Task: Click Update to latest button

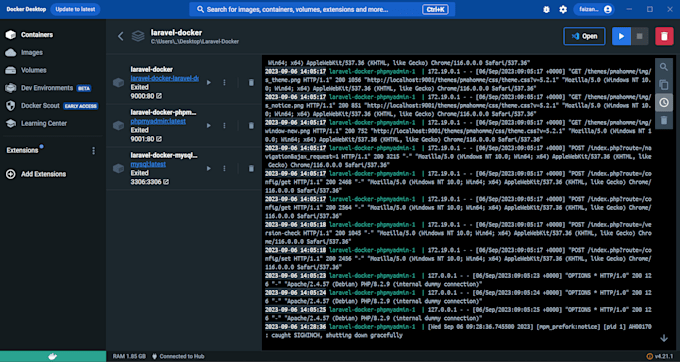Action: point(75,9)
